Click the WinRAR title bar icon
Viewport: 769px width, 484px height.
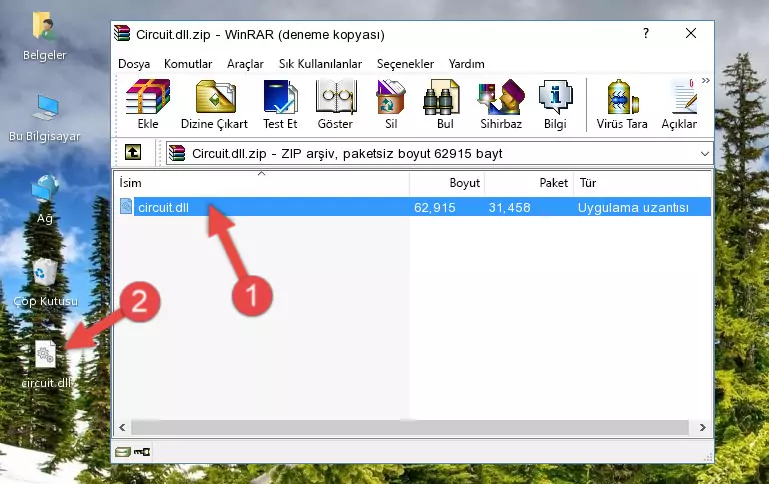click(122, 34)
